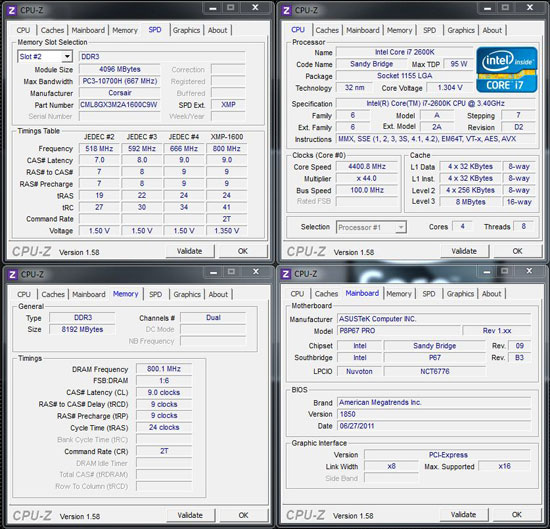Click the Intel Core i7 logo badge

pos(507,69)
